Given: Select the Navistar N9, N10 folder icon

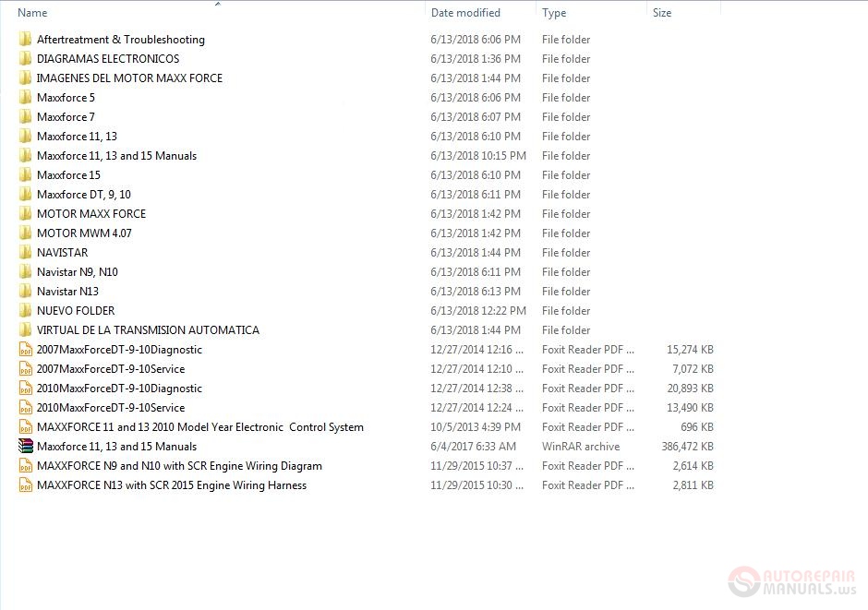Looking at the screenshot, I should pos(26,271).
